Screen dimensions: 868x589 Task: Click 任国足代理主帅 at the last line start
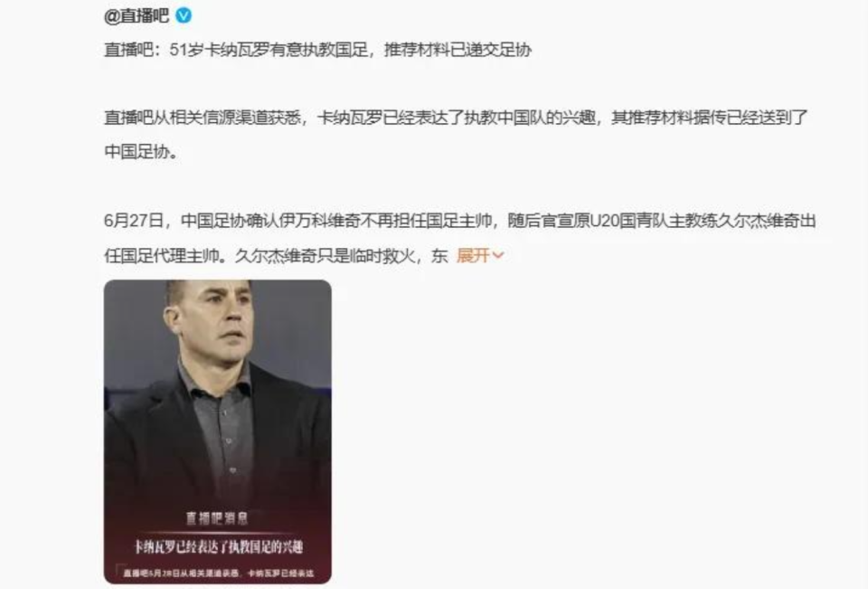tap(161, 255)
